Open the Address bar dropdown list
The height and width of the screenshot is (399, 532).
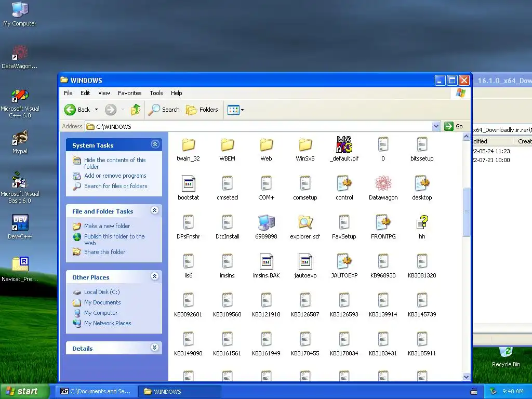[436, 126]
